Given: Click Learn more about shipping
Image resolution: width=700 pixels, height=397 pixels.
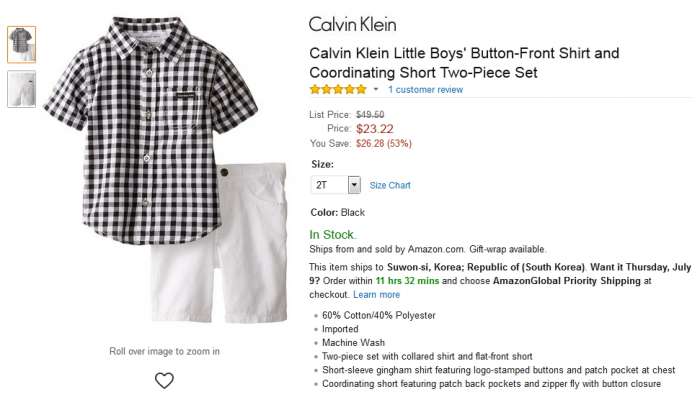Looking at the screenshot, I should pos(376,295).
